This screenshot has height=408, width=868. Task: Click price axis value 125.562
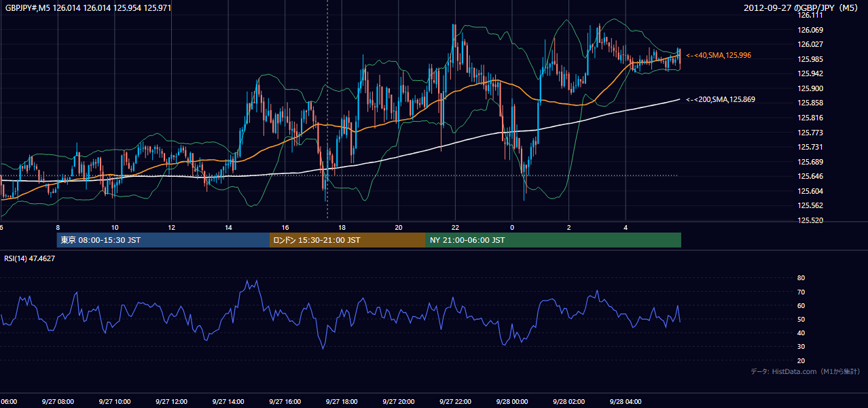[x=810, y=205]
